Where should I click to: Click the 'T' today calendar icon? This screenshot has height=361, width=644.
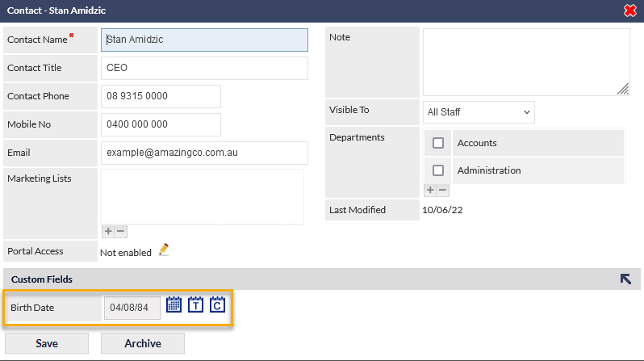[x=195, y=304]
